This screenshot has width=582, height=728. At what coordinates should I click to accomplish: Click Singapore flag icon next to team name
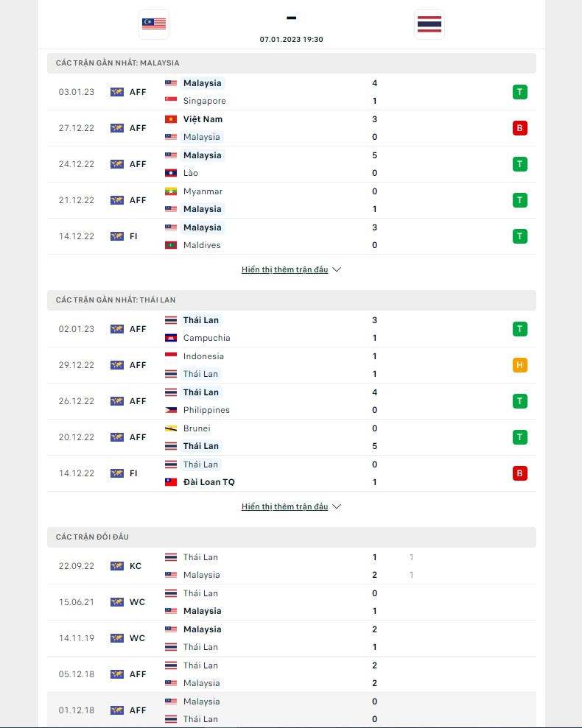pyautogui.click(x=171, y=101)
